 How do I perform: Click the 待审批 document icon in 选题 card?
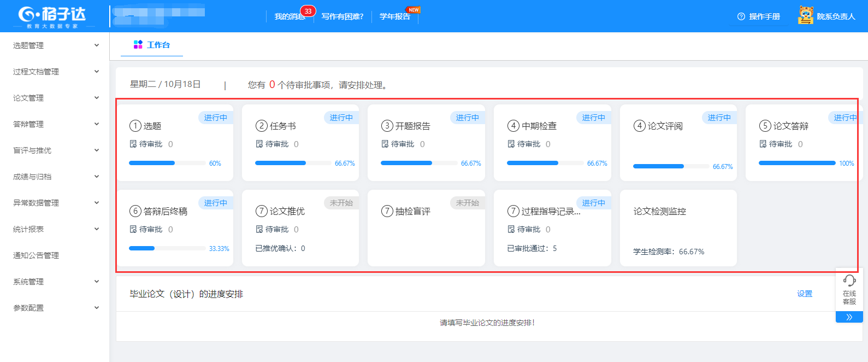133,144
